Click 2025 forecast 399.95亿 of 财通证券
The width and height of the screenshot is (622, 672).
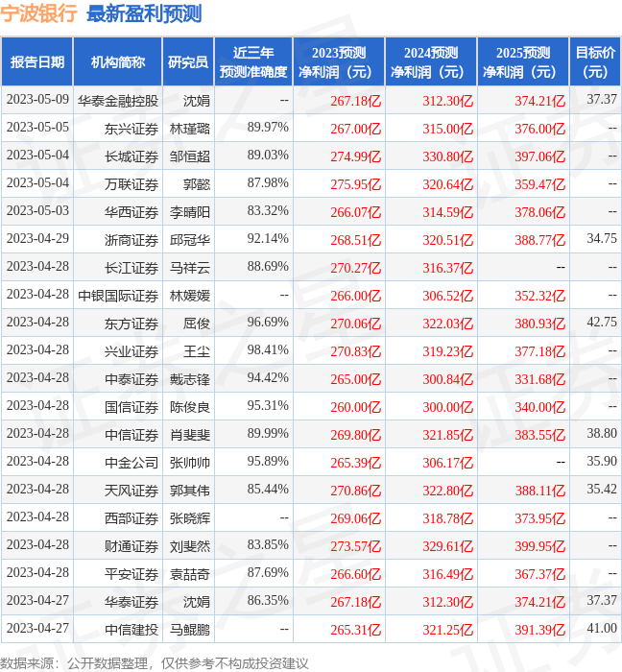pos(539,546)
